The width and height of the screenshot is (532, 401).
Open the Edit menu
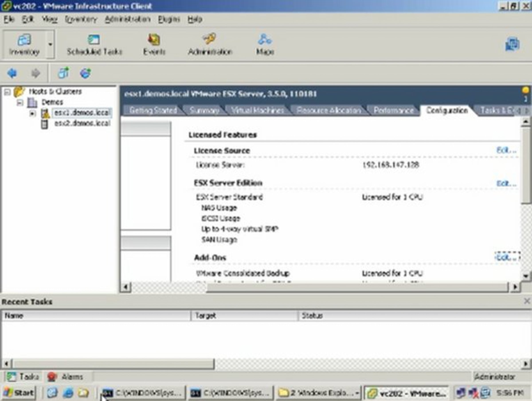[28, 19]
